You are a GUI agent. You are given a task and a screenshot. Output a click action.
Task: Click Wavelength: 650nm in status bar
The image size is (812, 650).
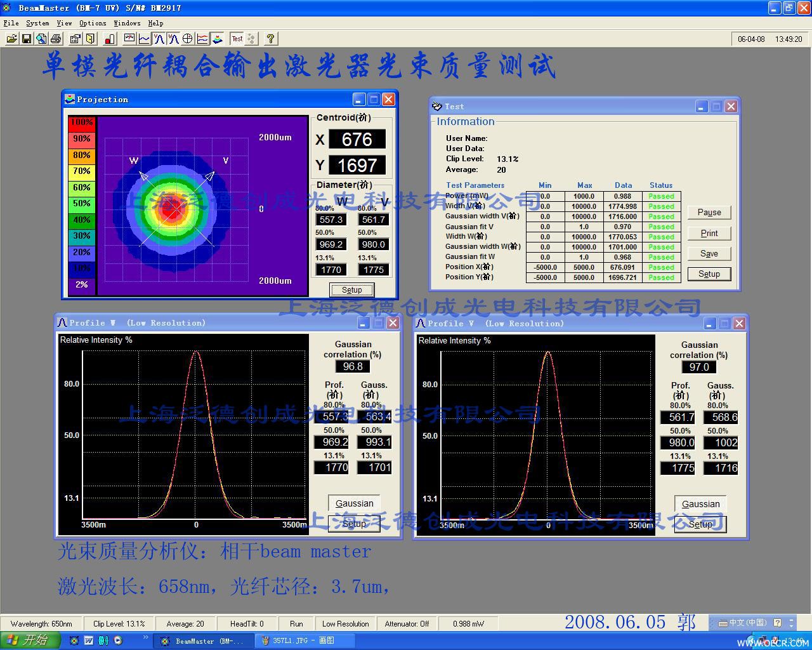pyautogui.click(x=41, y=624)
